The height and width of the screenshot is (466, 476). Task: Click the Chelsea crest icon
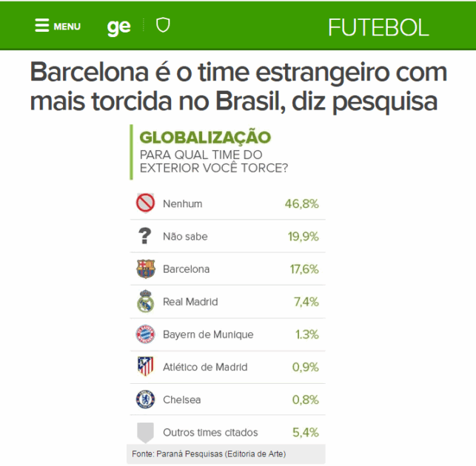click(146, 399)
